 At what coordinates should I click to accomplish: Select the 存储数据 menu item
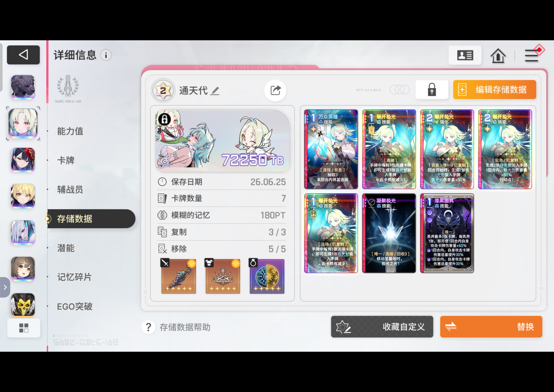tap(91, 219)
